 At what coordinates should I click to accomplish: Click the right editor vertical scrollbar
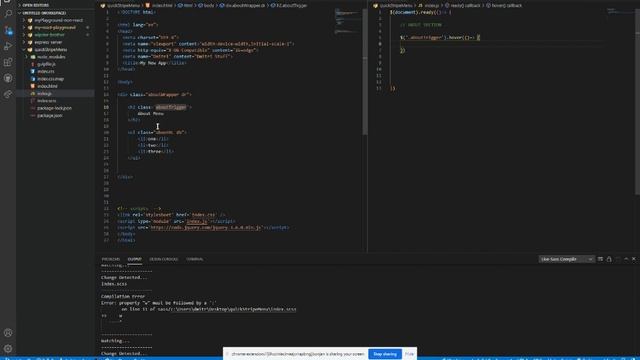click(638, 101)
